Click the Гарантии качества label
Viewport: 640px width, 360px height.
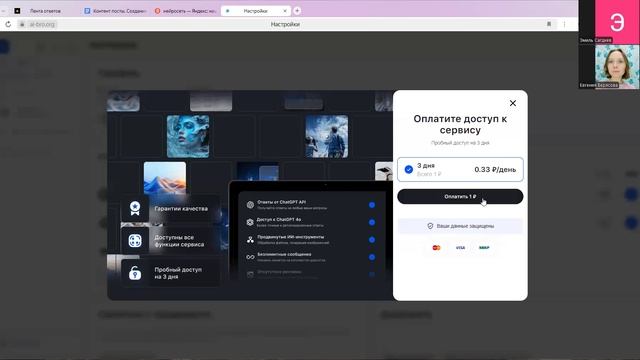pos(181,209)
